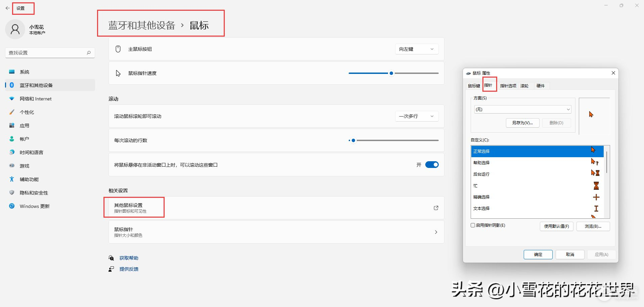Screen dimensions: 644x307
Task: Click the 鼠标 属性 dialog title icon
Action: pos(468,73)
